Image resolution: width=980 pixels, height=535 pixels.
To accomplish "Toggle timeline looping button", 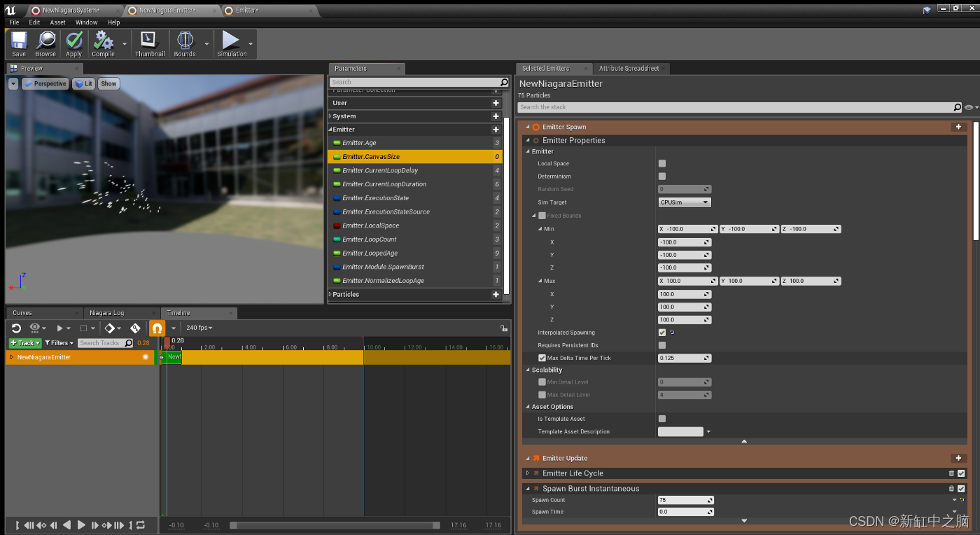I will 141,525.
